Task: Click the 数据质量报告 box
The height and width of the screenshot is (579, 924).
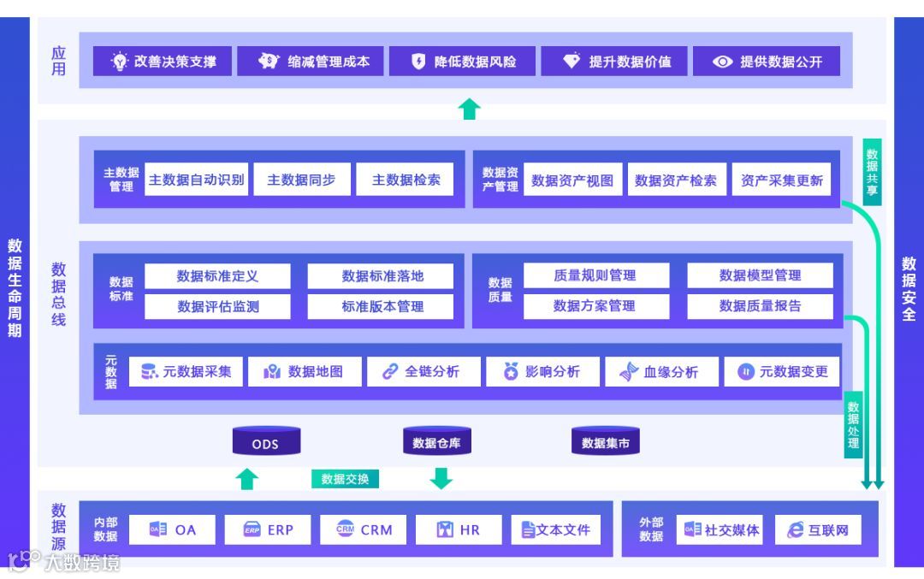Action: click(x=761, y=305)
